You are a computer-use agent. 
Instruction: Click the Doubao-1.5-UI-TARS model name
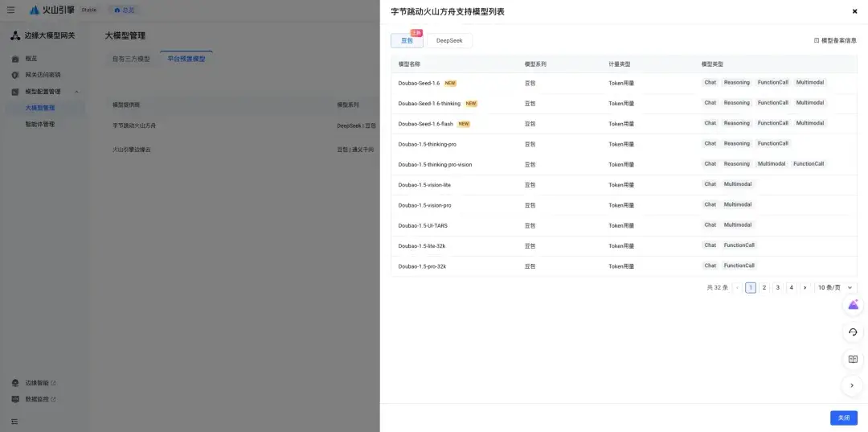[423, 225]
